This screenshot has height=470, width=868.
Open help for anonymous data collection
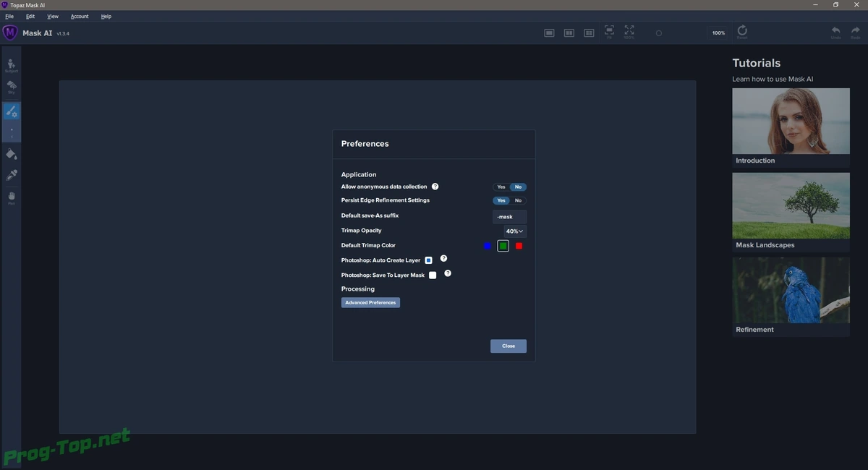(435, 187)
